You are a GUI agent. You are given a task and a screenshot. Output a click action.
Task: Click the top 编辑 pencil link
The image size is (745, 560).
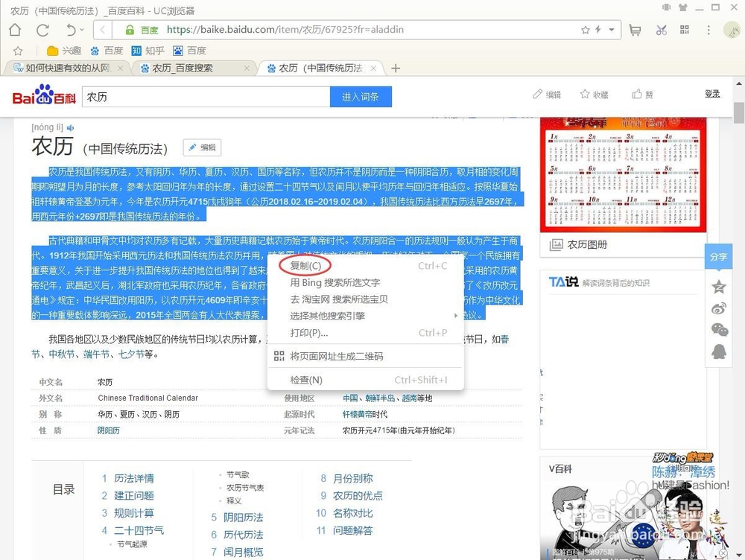coord(547,95)
